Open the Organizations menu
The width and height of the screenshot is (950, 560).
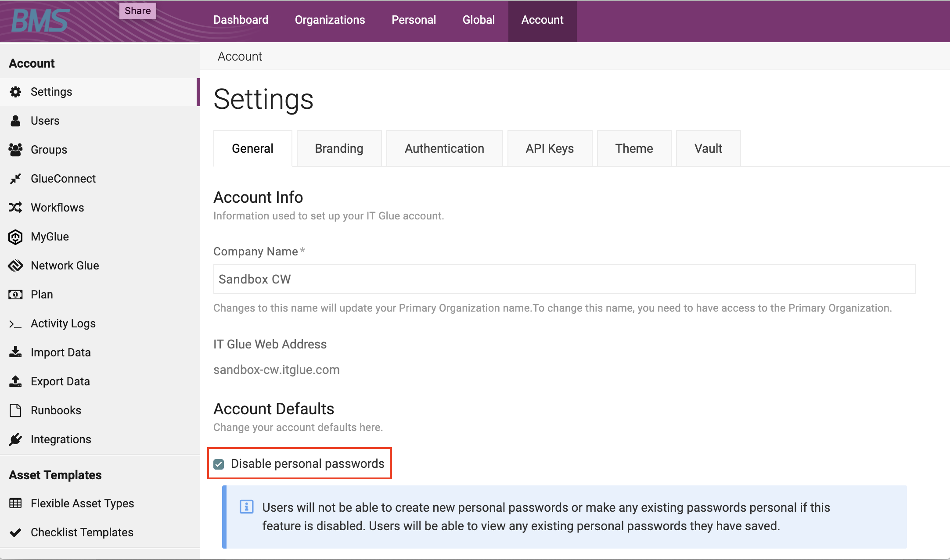click(330, 20)
